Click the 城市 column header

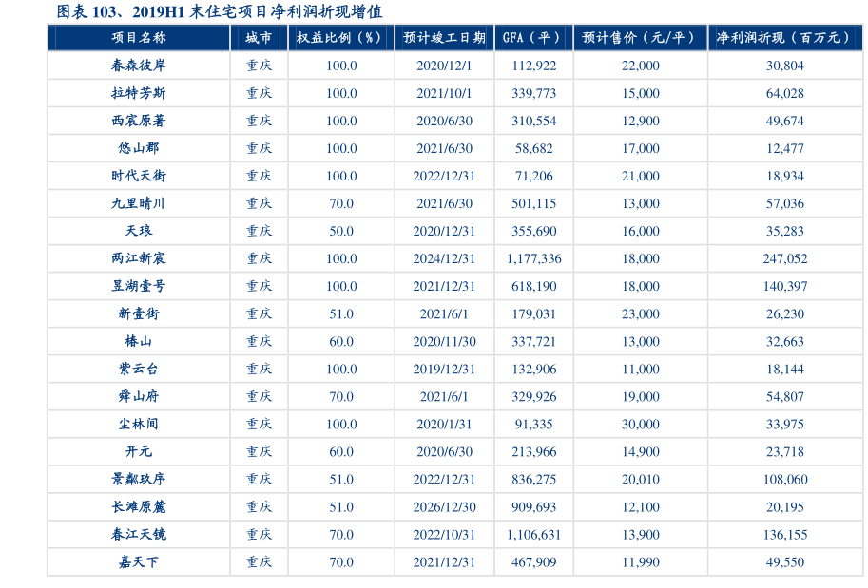(259, 38)
